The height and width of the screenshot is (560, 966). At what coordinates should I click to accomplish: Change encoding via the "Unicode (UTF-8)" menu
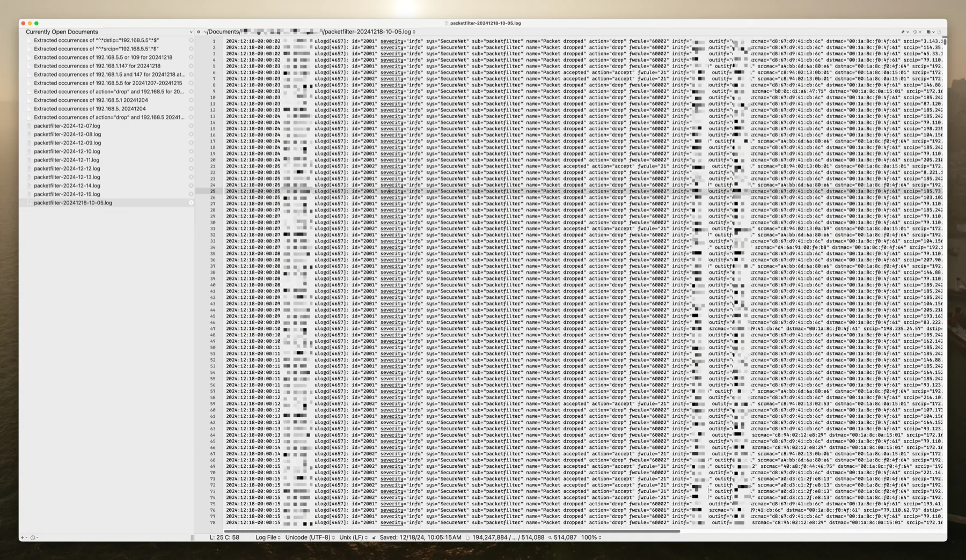(x=309, y=537)
